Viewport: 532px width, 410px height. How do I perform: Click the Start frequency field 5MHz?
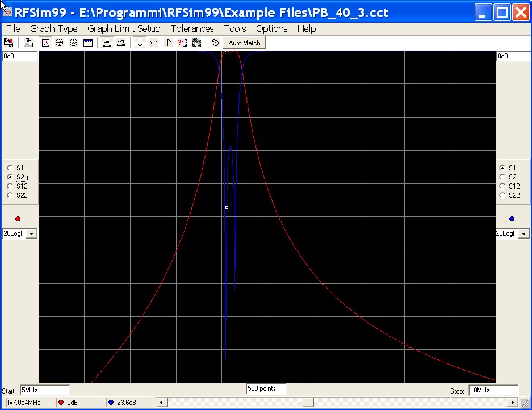(x=45, y=390)
